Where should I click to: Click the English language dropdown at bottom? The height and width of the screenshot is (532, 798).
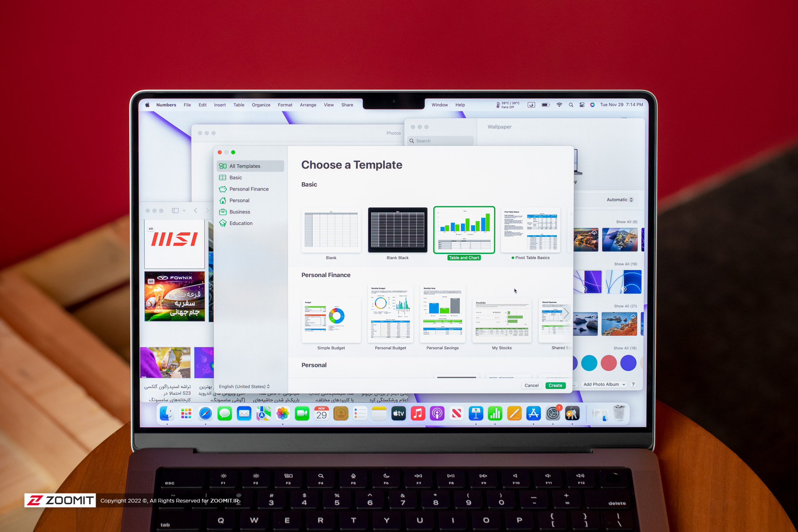pyautogui.click(x=249, y=387)
